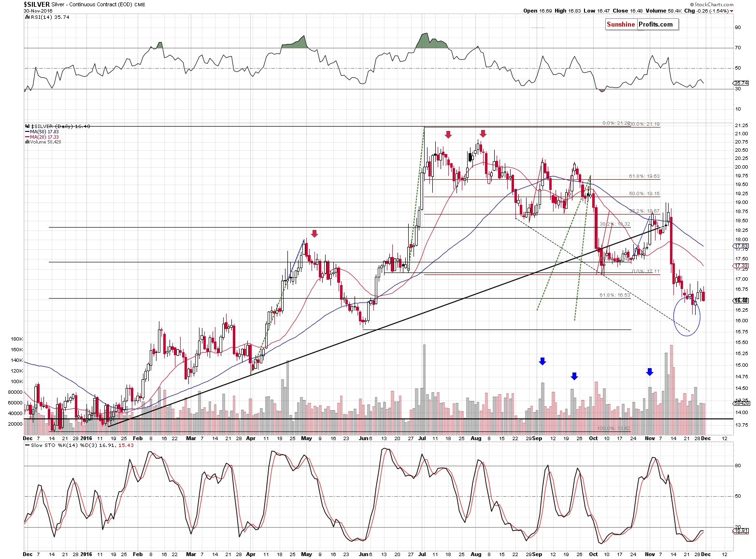756x559 pixels.
Task: Click the 'Silver - Continuous Contract (EOD)' subtitle
Action: (x=91, y=5)
